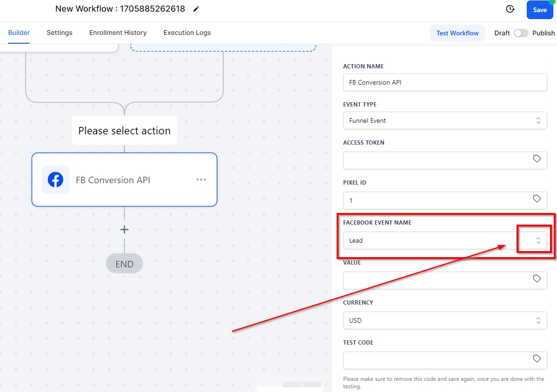Click the Facebook logo on action card
The width and height of the screenshot is (557, 392).
pos(55,179)
